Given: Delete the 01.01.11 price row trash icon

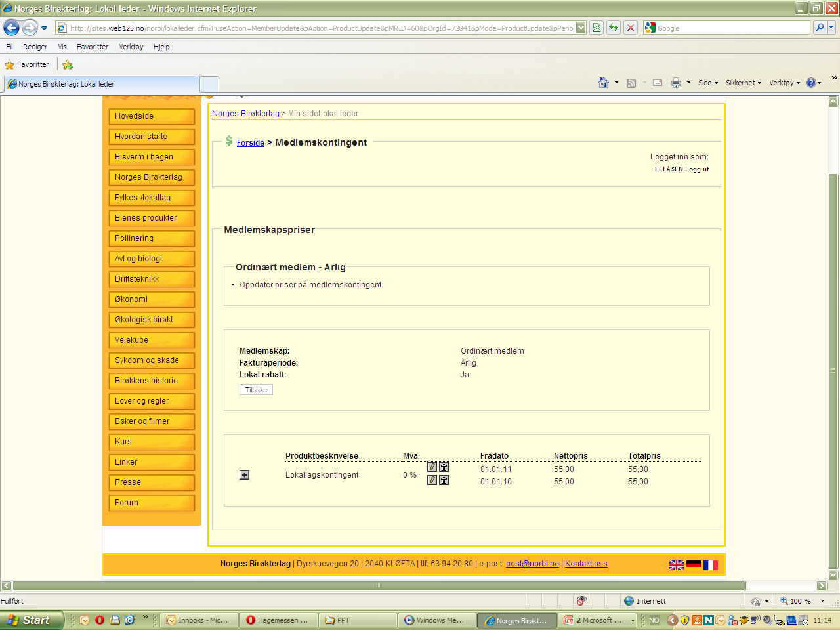Looking at the screenshot, I should tap(444, 467).
